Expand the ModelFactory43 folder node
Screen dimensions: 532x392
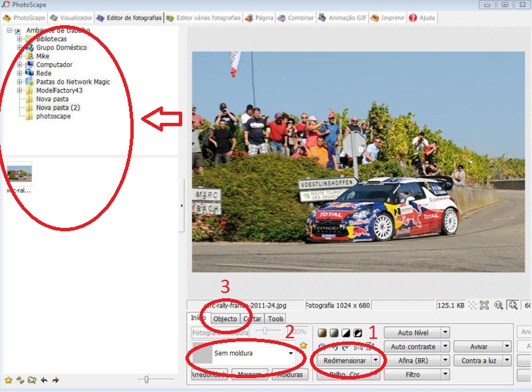coord(19,90)
